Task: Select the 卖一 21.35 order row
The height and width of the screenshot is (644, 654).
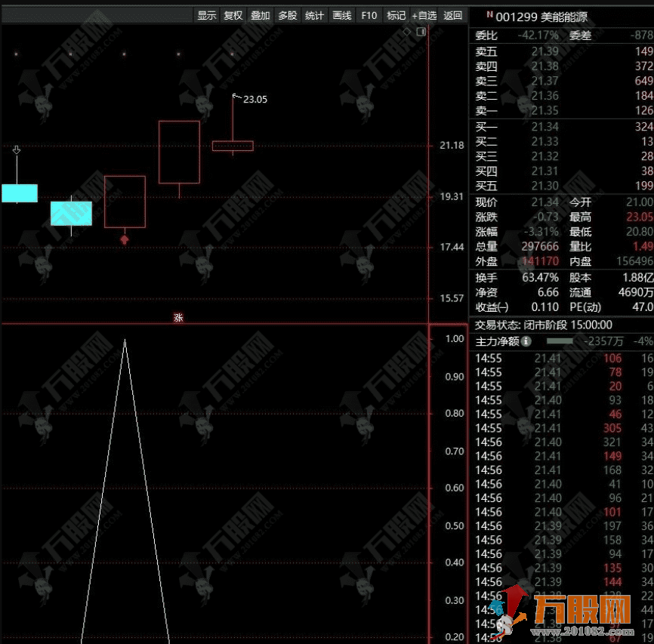Action: pyautogui.click(x=564, y=110)
